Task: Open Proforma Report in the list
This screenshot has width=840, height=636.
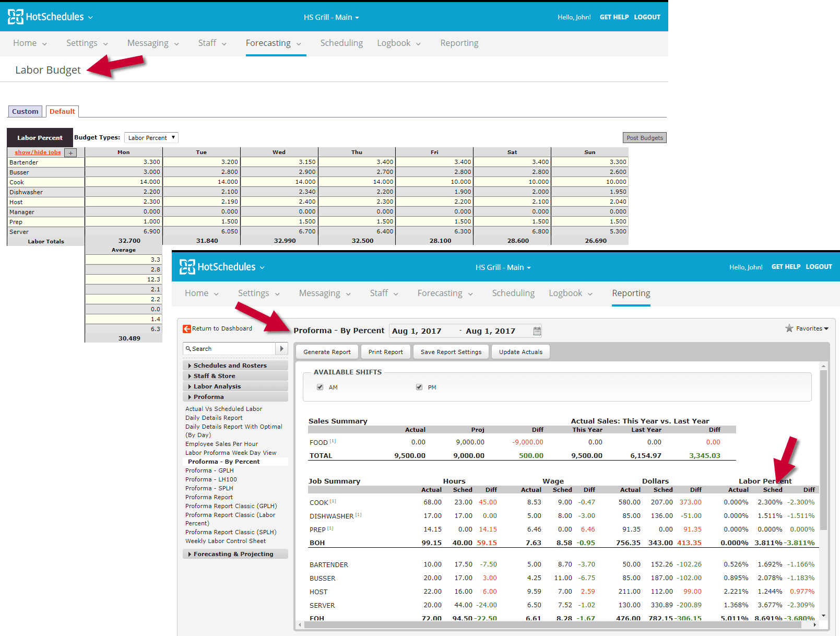Action: (209, 497)
